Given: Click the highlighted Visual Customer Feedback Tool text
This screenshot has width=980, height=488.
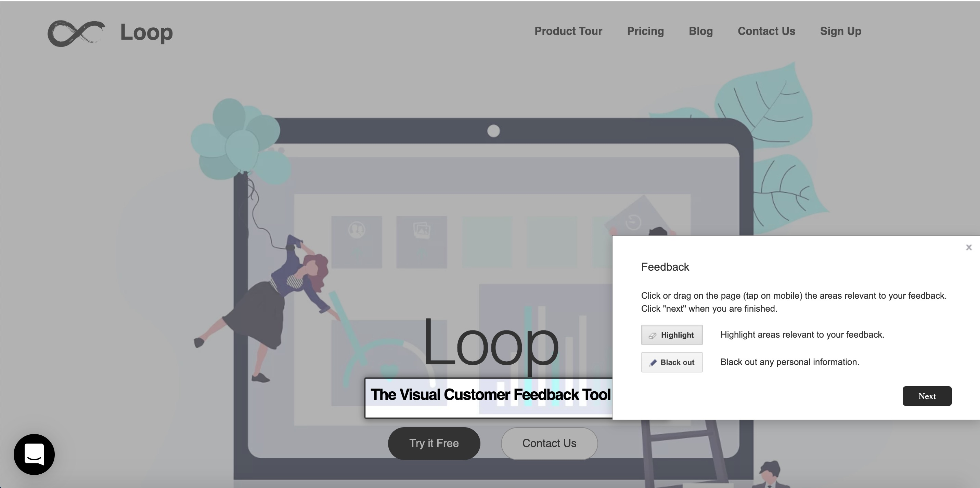Looking at the screenshot, I should click(490, 394).
